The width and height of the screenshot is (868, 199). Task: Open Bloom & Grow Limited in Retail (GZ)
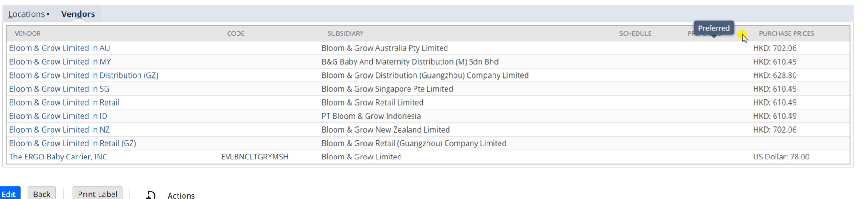pyautogui.click(x=72, y=143)
